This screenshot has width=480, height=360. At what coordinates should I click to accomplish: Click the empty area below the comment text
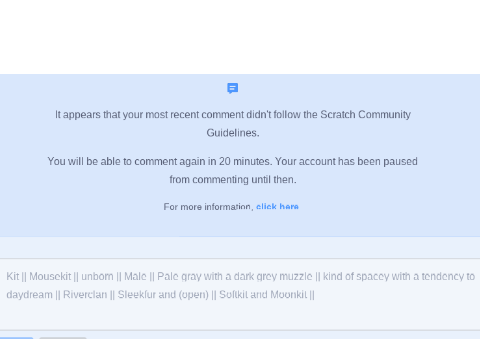(240, 316)
